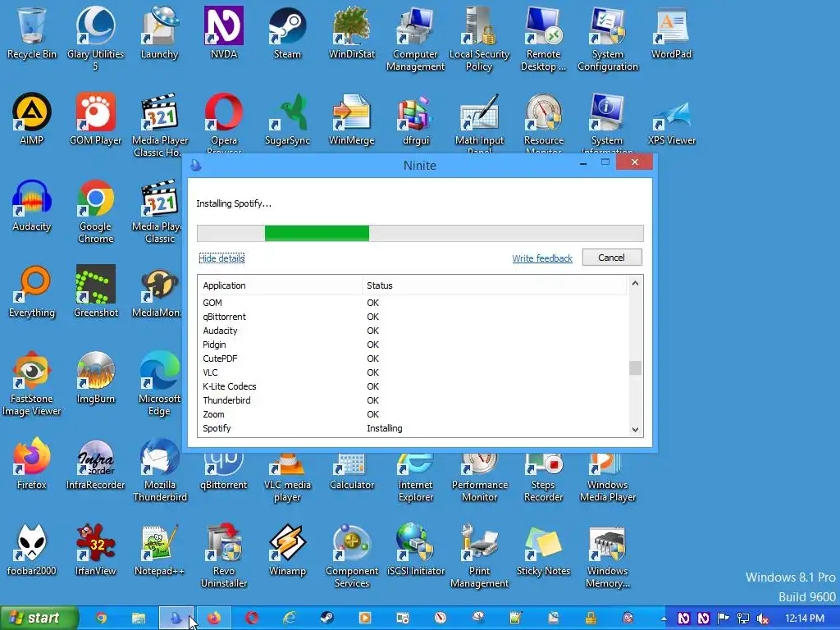Select the Computer Management shortcut

(x=415, y=38)
